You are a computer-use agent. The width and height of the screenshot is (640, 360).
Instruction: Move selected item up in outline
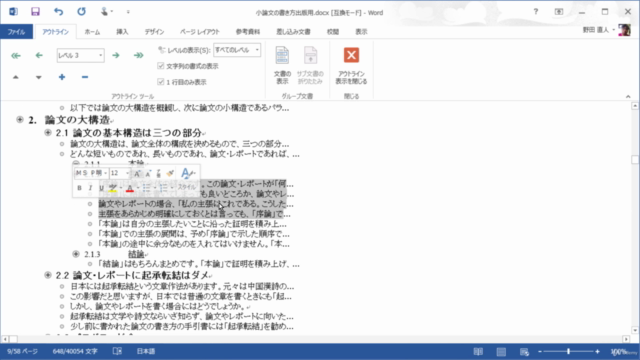pos(16,77)
